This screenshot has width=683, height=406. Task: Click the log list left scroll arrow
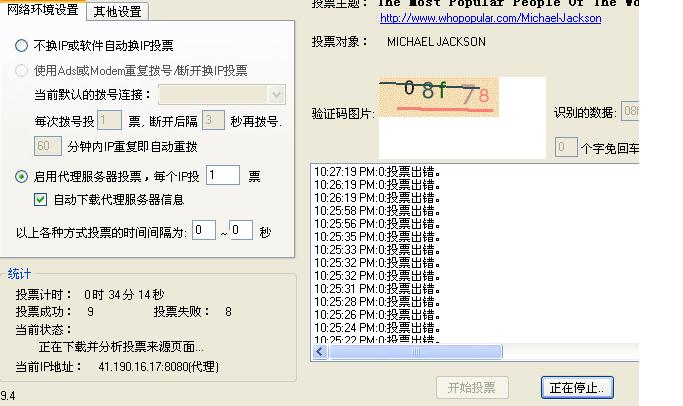click(x=320, y=352)
